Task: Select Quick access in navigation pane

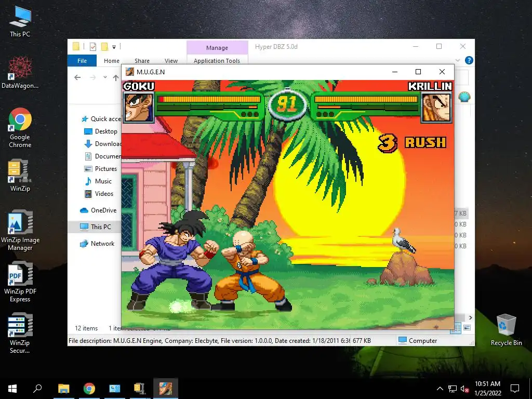Action: 101,119
